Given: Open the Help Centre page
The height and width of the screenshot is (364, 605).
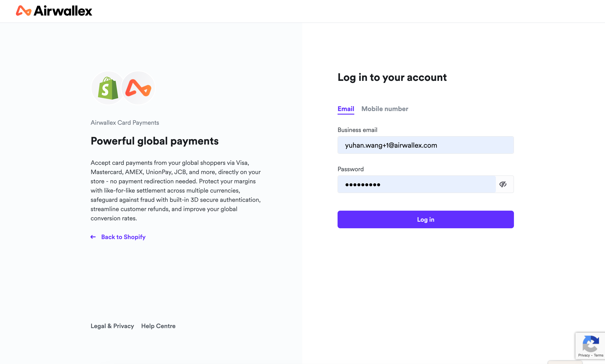Looking at the screenshot, I should pos(158,326).
